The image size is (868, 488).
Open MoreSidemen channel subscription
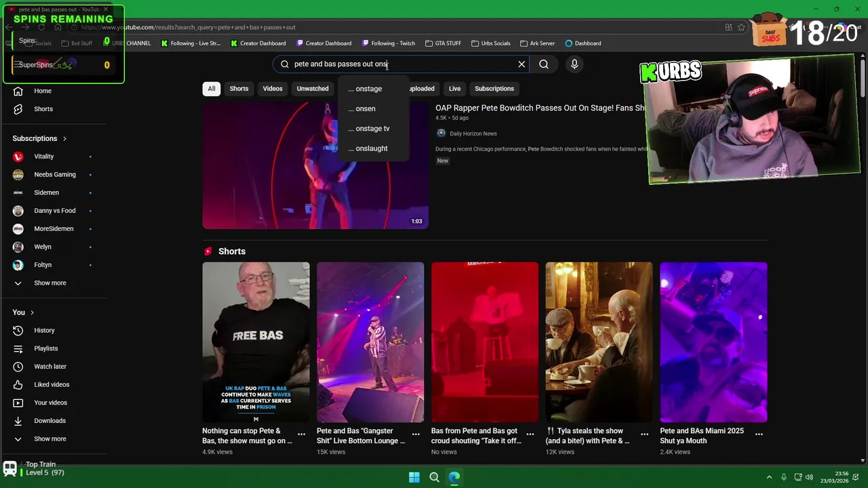(54, 229)
